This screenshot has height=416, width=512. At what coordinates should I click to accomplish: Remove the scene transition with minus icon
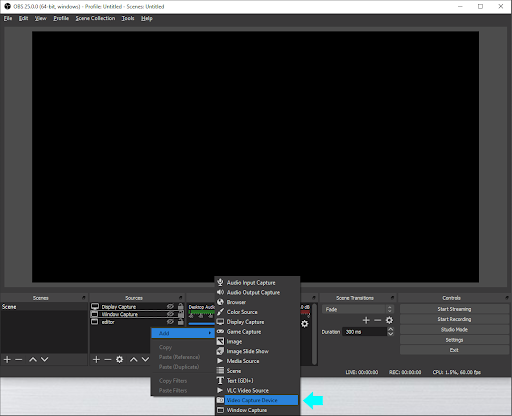pyautogui.click(x=378, y=320)
